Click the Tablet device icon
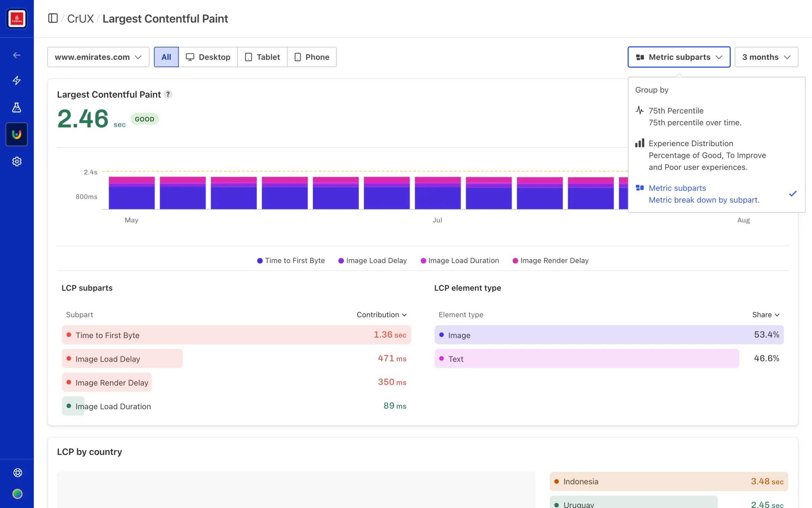The width and height of the screenshot is (812, 508). [x=248, y=57]
